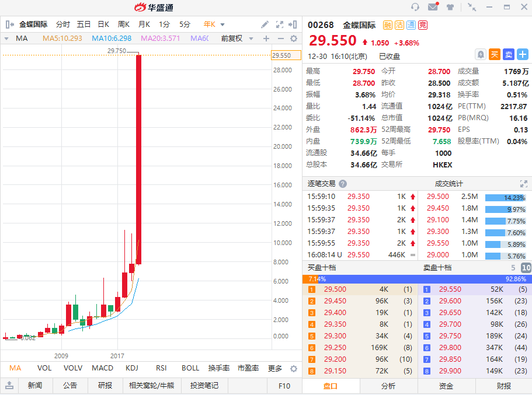This screenshot has height=395, width=532.
Task: Show 5 order book levels
Action: pyautogui.click(x=513, y=268)
